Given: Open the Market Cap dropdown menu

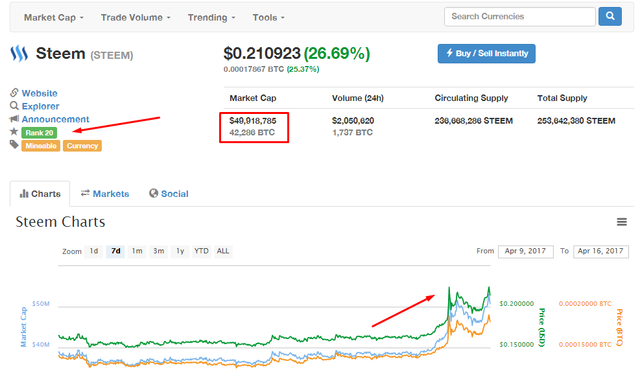Looking at the screenshot, I should coord(53,18).
